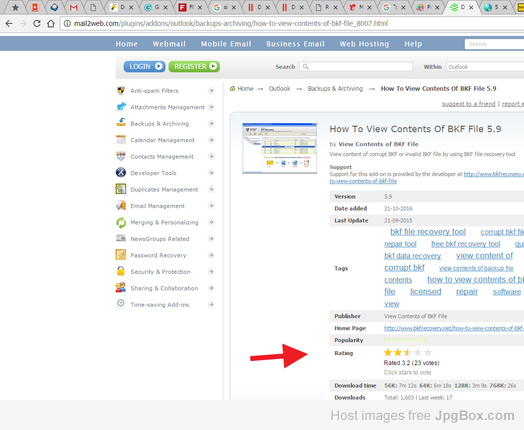Click the Password Recovery icon
This screenshot has width=524, height=430.
[121, 255]
